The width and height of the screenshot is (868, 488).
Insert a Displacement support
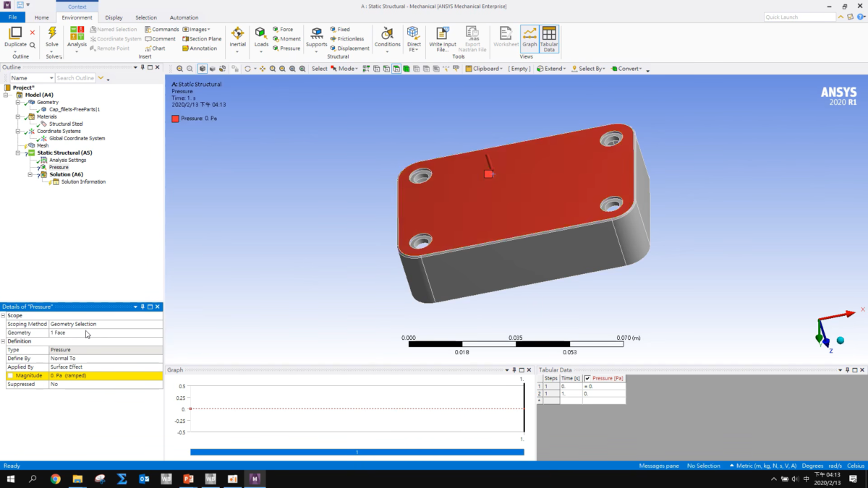click(x=349, y=48)
